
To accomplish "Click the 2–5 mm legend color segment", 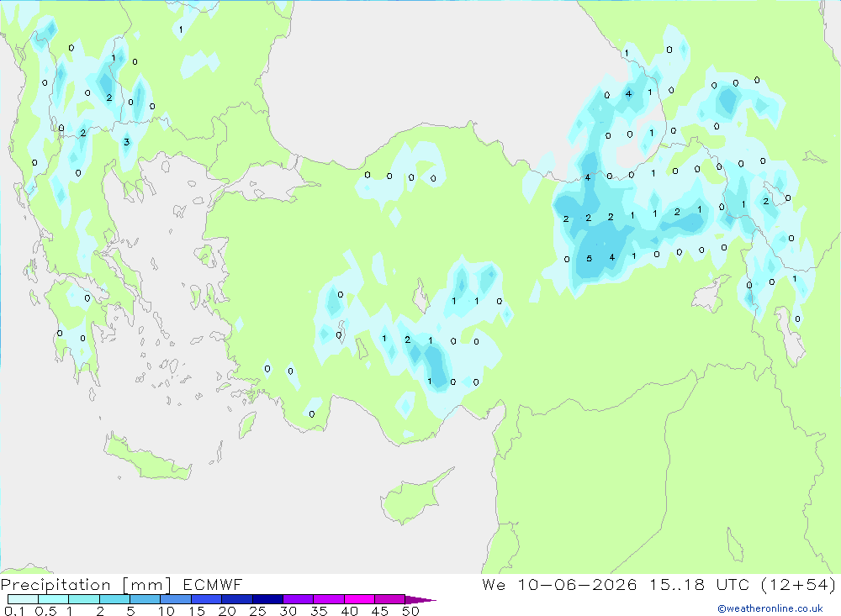I will click(x=114, y=599).
